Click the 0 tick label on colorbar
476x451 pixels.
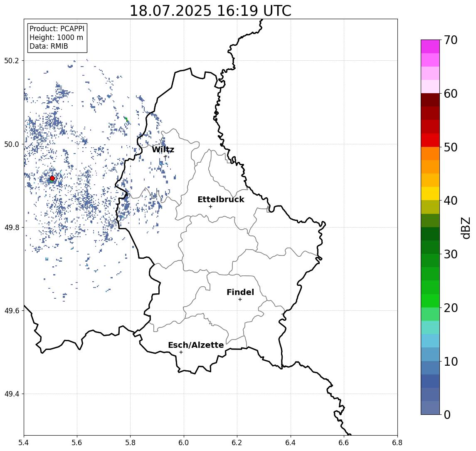447,414
